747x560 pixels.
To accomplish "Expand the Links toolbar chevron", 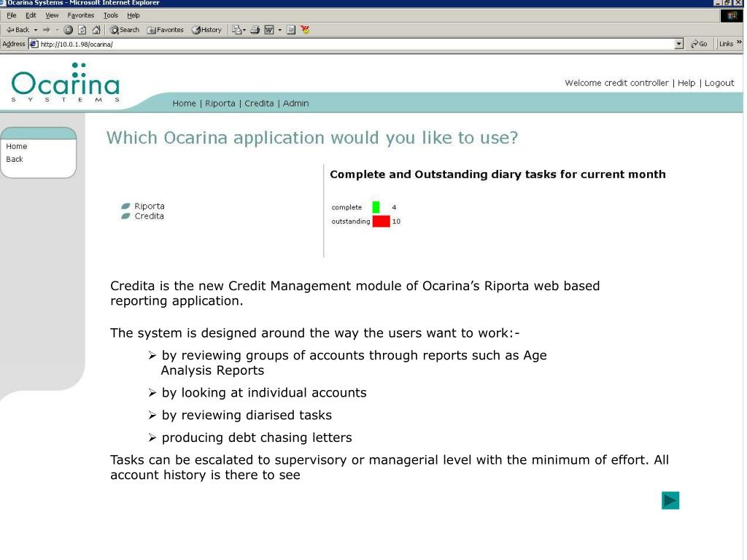I will (x=739, y=43).
